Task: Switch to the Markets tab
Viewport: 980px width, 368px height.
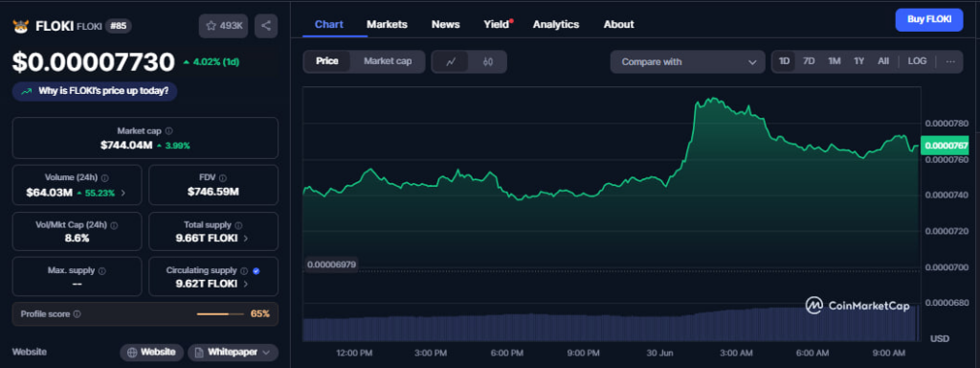Action: pyautogui.click(x=387, y=24)
